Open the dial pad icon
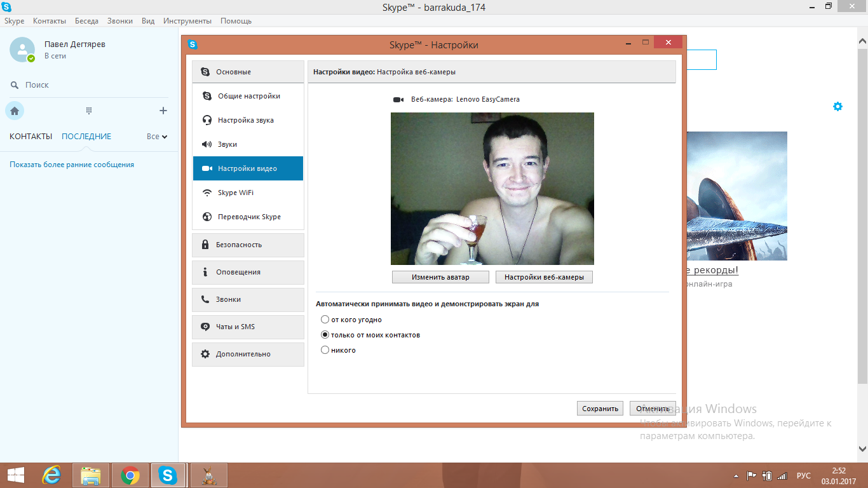The image size is (868, 488). [x=89, y=111]
